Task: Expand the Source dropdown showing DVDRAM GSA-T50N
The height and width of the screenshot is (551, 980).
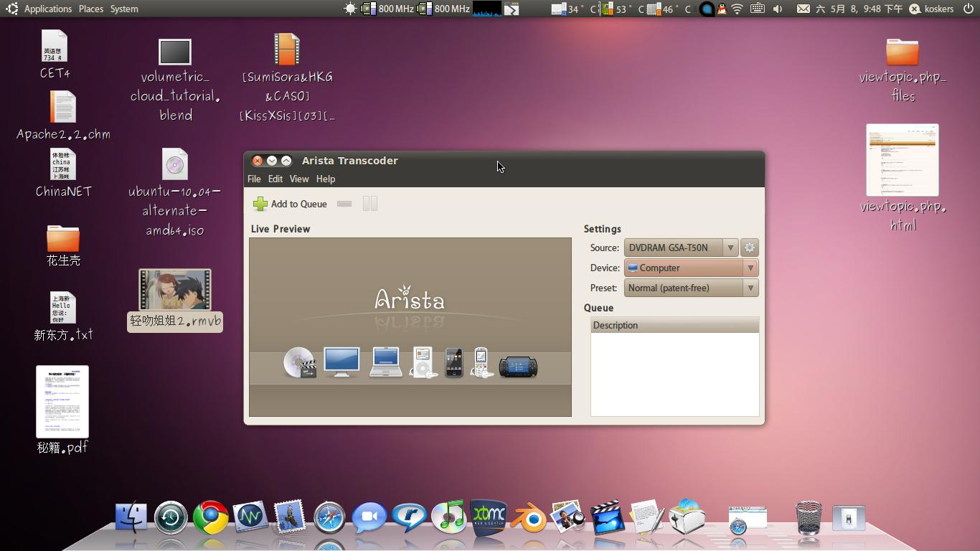Action: pyautogui.click(x=681, y=248)
